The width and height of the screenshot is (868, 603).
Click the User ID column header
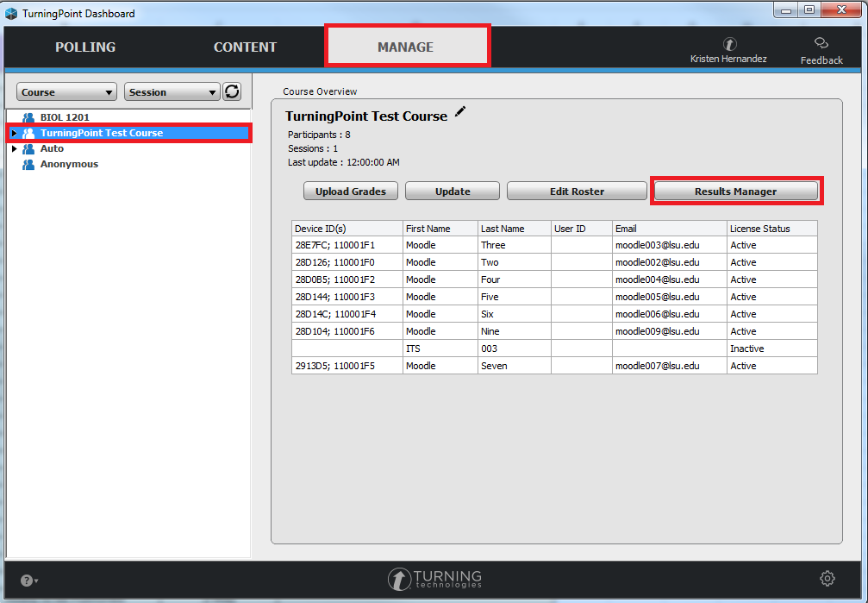(x=581, y=229)
